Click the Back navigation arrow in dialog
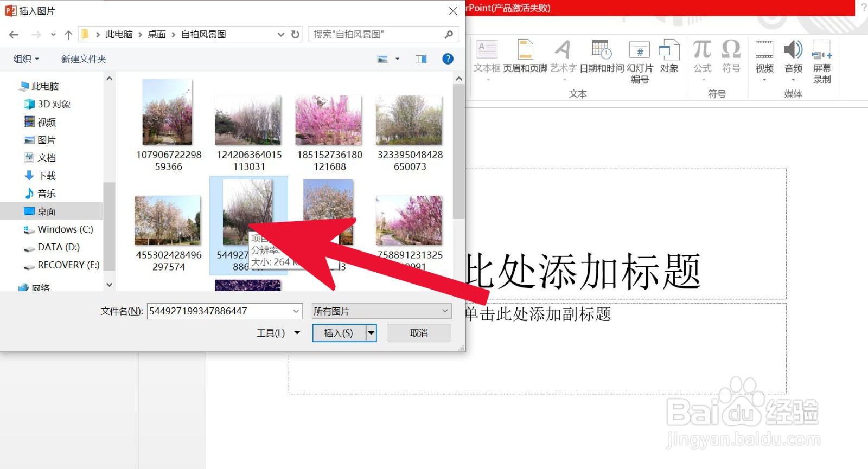The image size is (868, 469). (14, 35)
